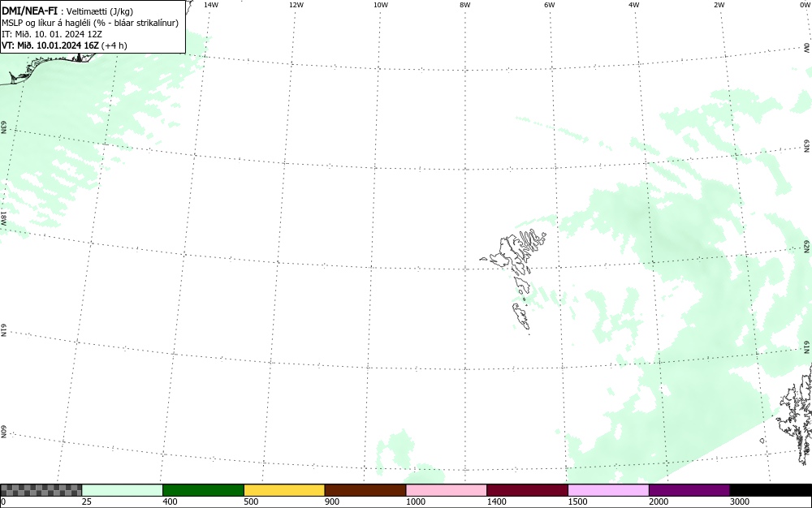The image size is (812, 508).
Task: Click the 18W label on left edge
Action: [3, 217]
